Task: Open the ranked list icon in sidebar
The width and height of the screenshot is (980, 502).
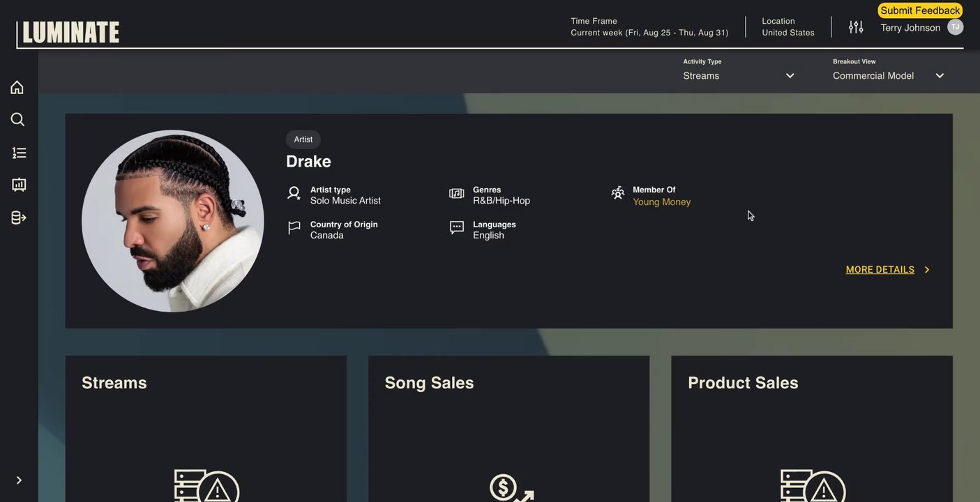Action: click(x=19, y=153)
